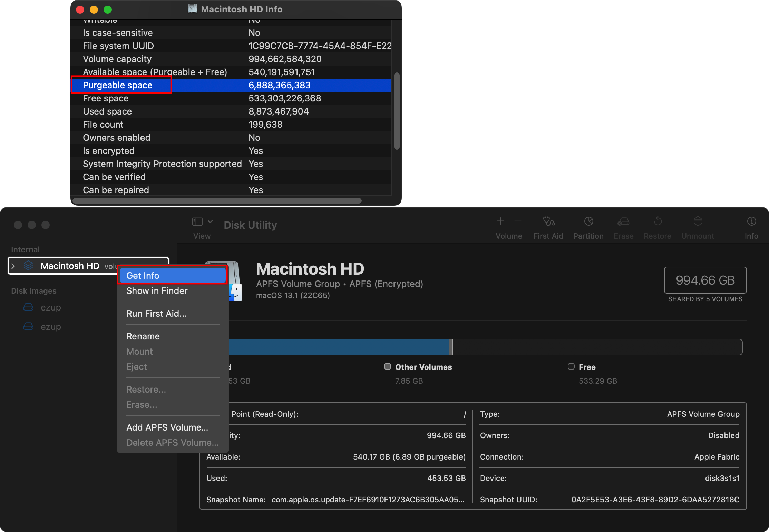The image size is (769, 532).
Task: Click the macOS 13.1 (22C65) version text
Action: (x=293, y=295)
